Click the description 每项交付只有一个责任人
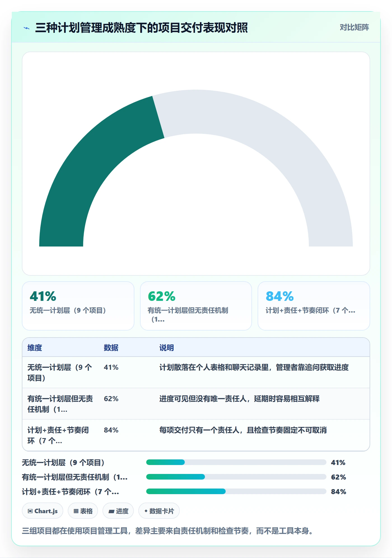 pyautogui.click(x=243, y=430)
